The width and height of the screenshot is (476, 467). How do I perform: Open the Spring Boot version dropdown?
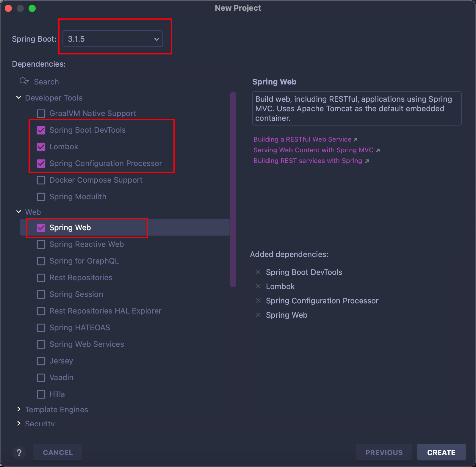pos(113,39)
